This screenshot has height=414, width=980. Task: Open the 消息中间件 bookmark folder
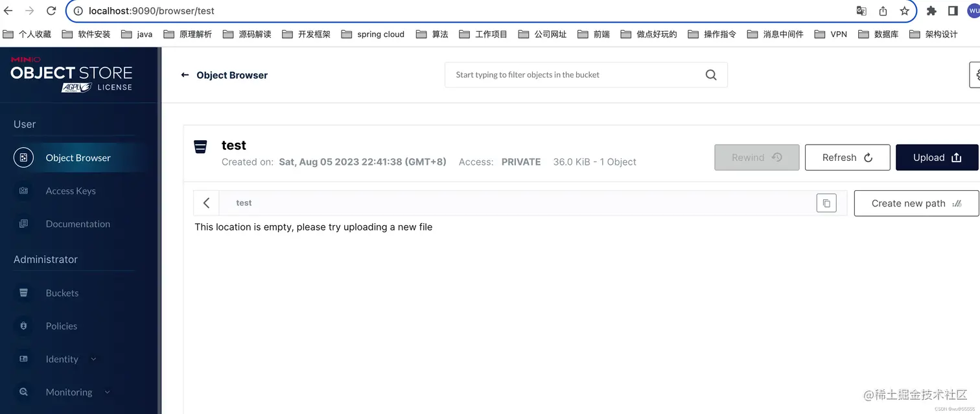click(775, 34)
